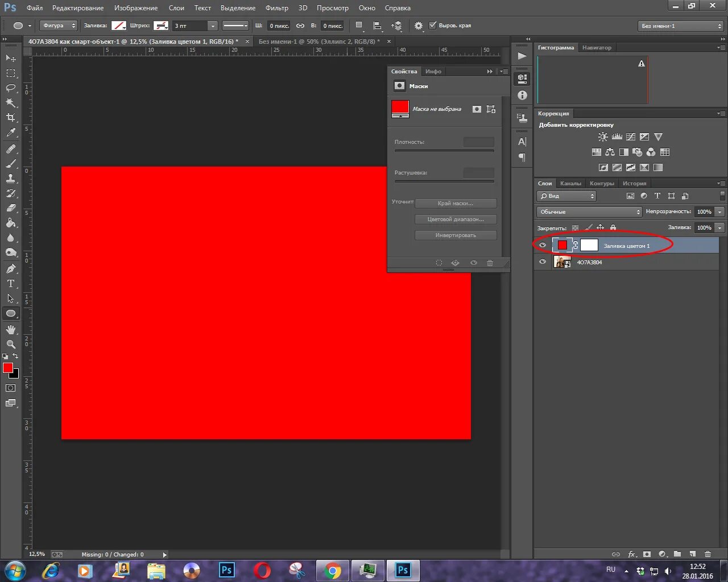Toggle lock transparent pixels

[576, 227]
